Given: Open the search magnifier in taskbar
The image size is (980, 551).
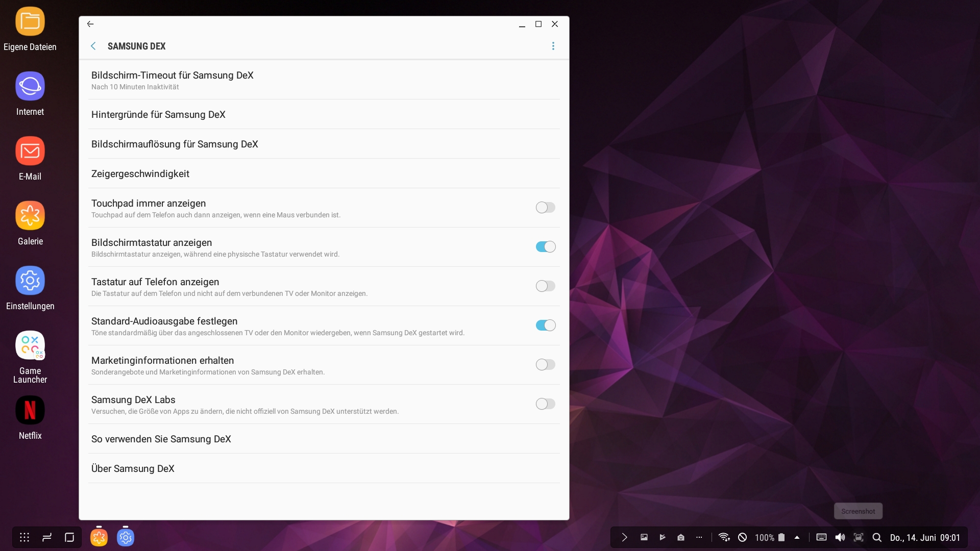Looking at the screenshot, I should click(x=877, y=537).
